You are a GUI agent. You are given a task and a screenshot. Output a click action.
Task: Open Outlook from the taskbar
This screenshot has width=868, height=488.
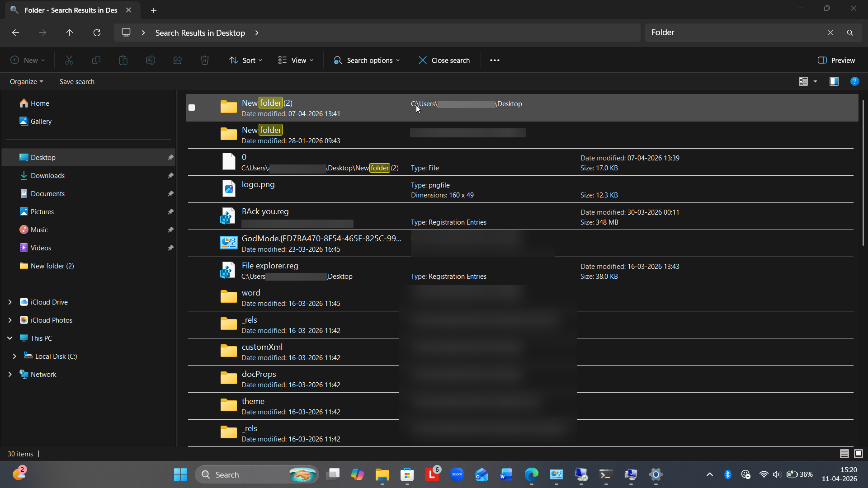[482, 474]
